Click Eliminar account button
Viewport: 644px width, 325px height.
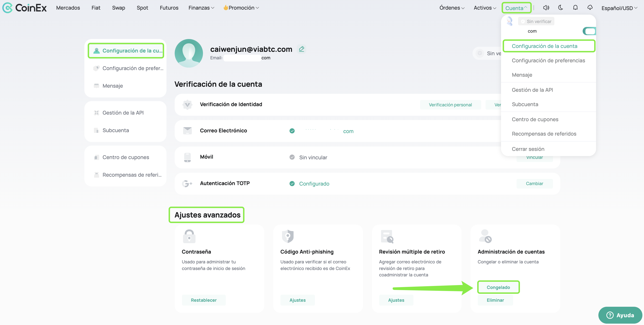pos(495,300)
